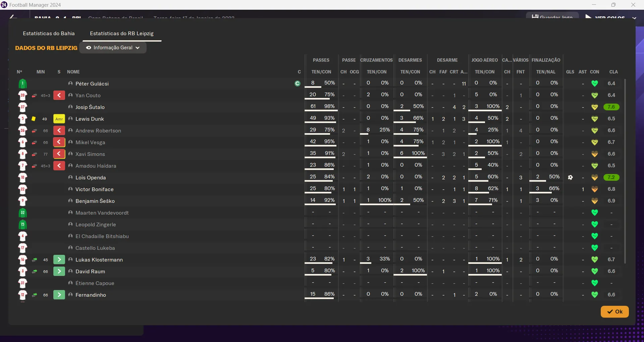Click the CRUZAMENTOS column group header
The height and width of the screenshot is (342, 644).
click(x=376, y=60)
